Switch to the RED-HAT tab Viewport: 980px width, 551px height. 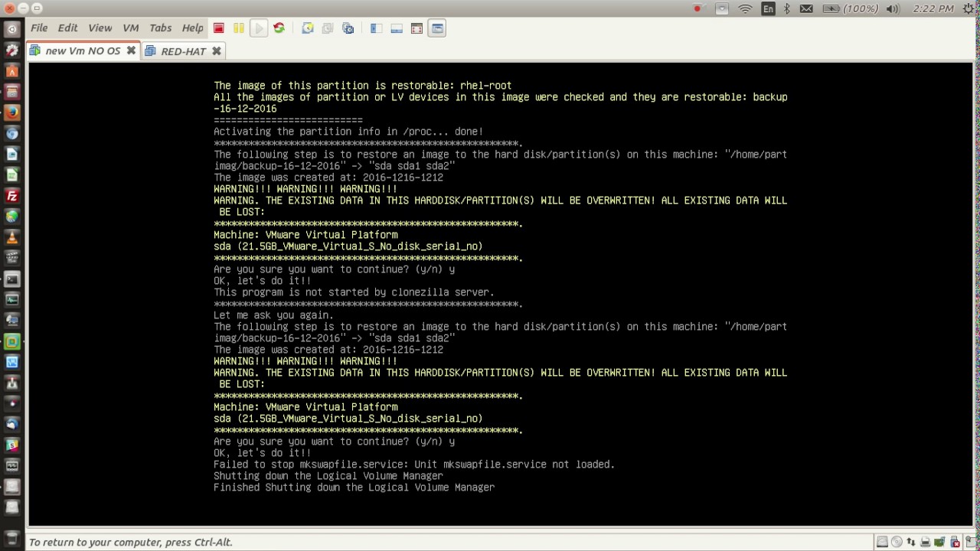click(x=183, y=51)
